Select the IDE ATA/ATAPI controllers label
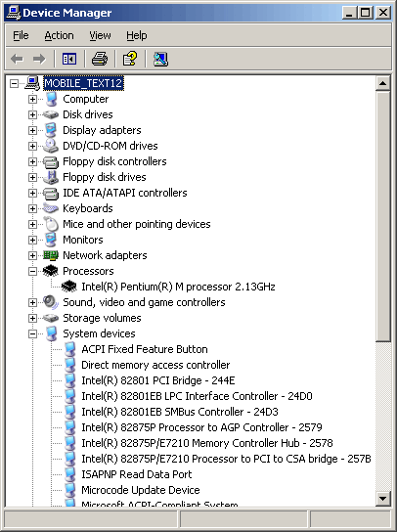This screenshot has width=397, height=532. coord(125,193)
